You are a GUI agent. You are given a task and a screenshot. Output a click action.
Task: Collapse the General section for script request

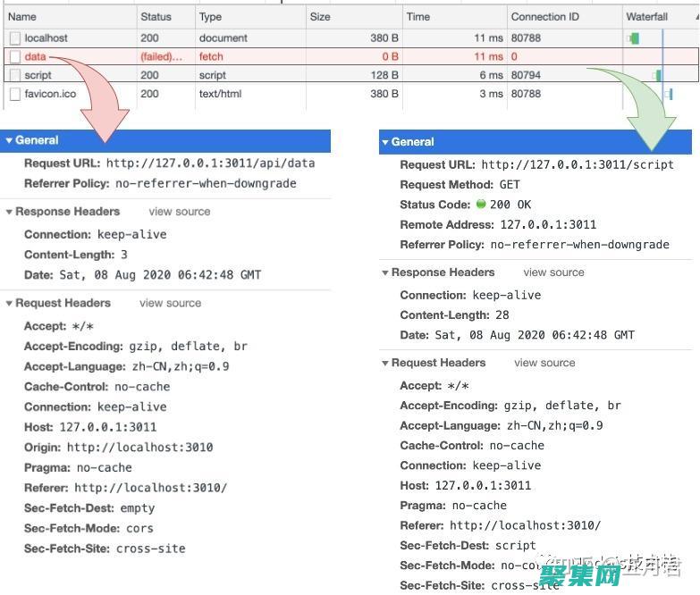(x=385, y=142)
